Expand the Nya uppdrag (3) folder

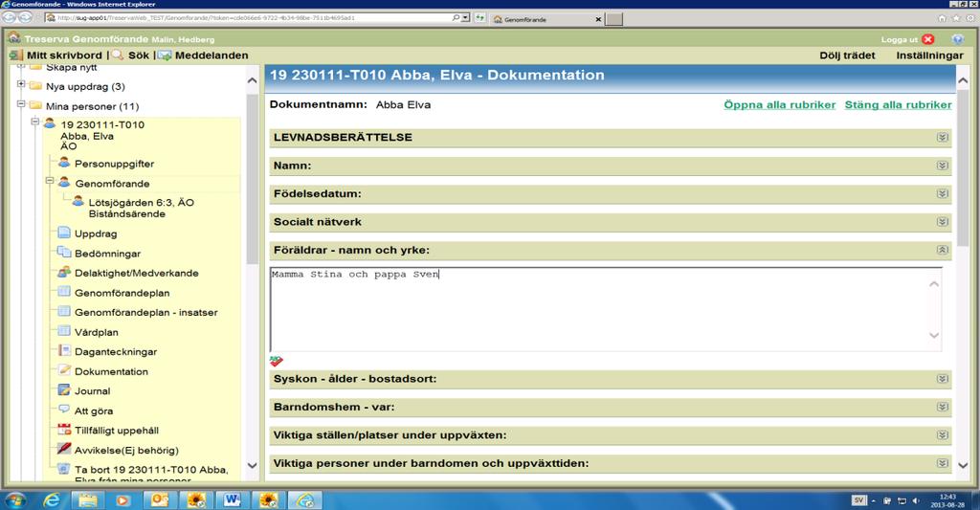click(21, 84)
